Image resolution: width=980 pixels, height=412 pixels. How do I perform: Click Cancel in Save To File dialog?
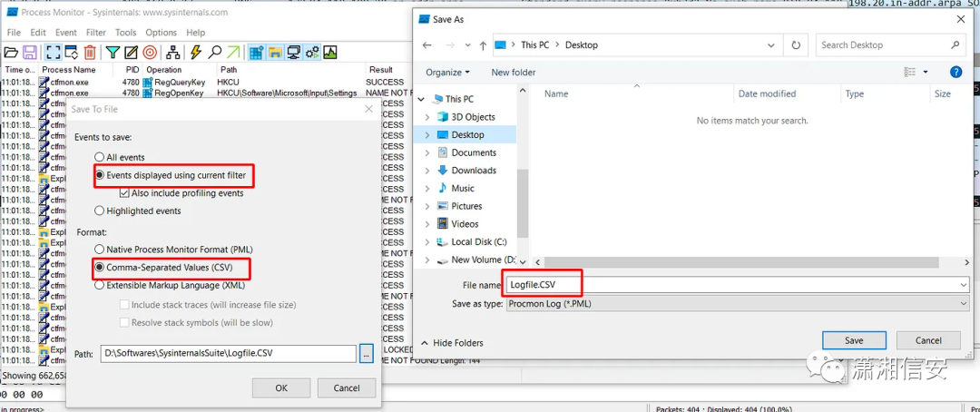[x=347, y=387]
